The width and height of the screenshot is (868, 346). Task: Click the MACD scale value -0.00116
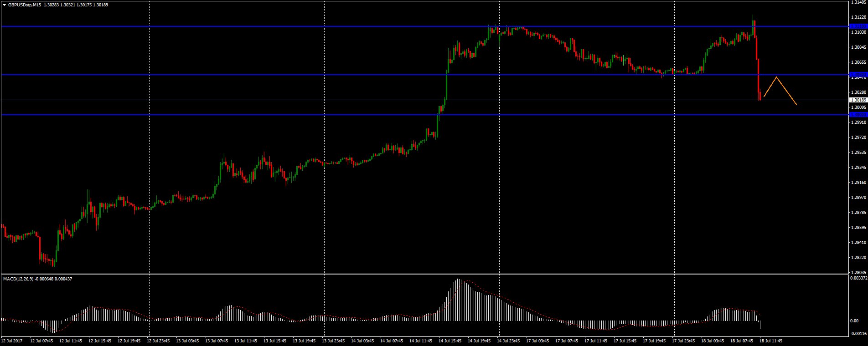click(x=859, y=334)
